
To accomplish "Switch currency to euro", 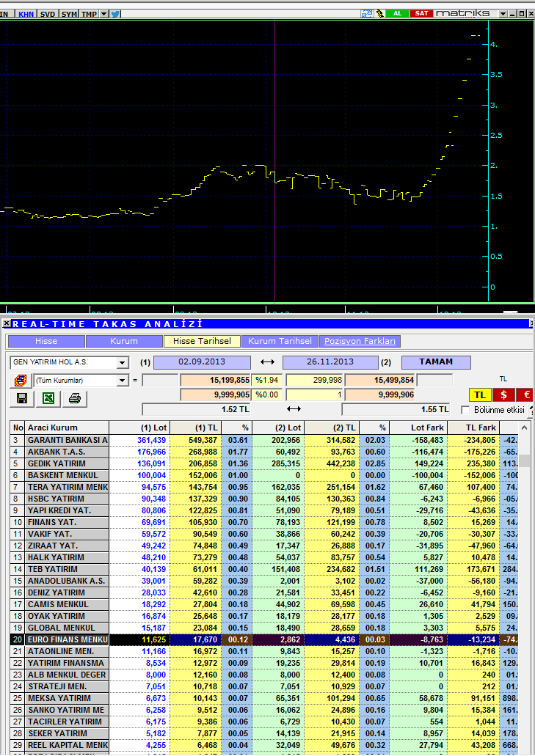I will click(x=525, y=395).
